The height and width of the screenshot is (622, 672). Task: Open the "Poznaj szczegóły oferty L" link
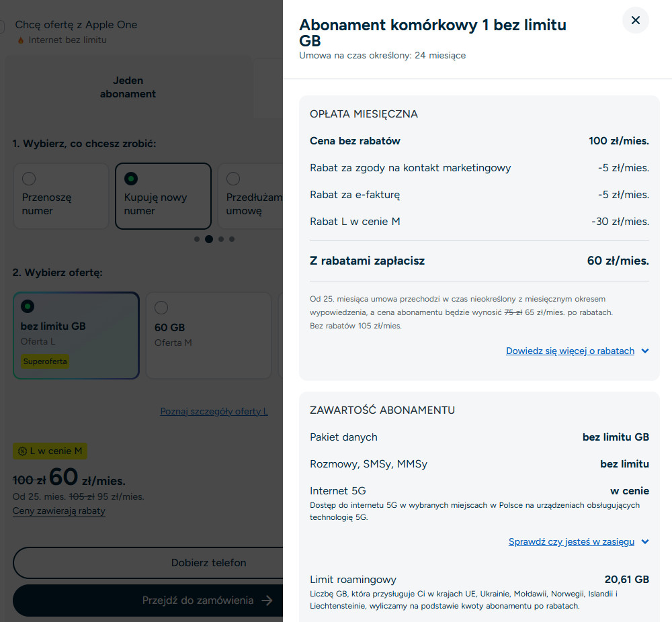click(214, 411)
